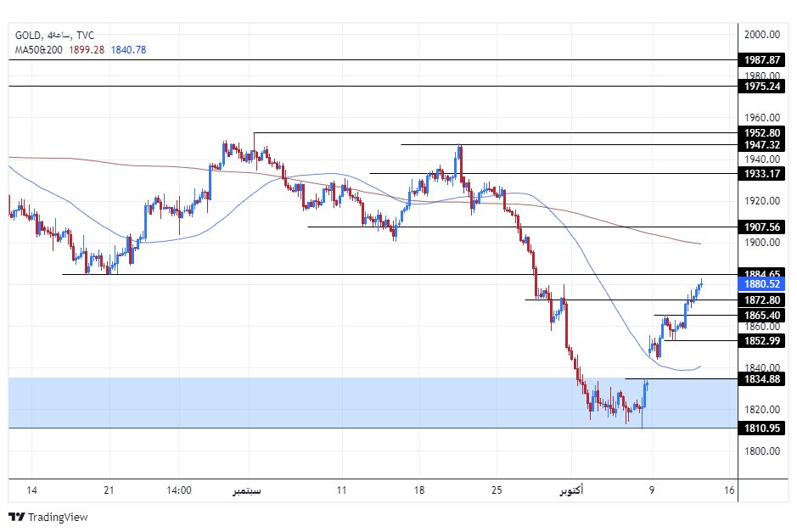Select the 1947.32 price level label
The image size is (797, 532).
click(761, 145)
